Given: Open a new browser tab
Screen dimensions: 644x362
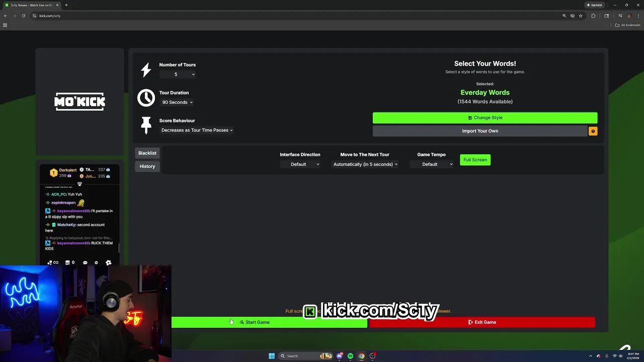Looking at the screenshot, I should (66, 5).
